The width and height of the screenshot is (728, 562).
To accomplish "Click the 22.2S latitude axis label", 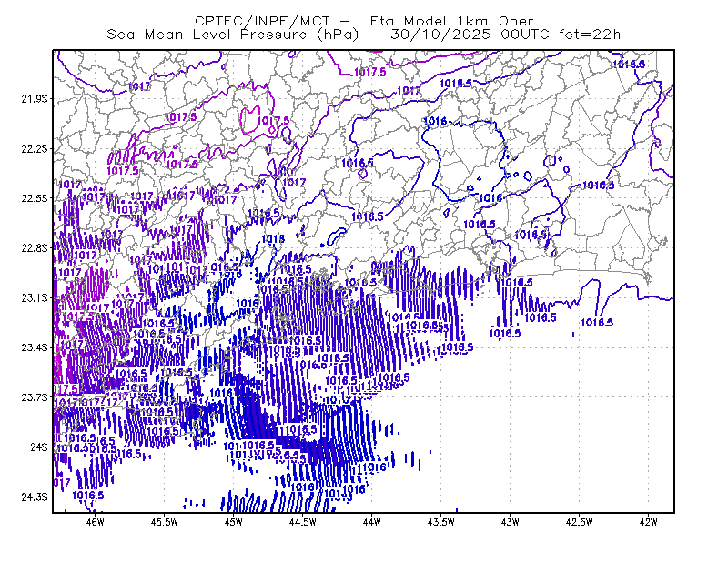I will pyautogui.click(x=35, y=148).
